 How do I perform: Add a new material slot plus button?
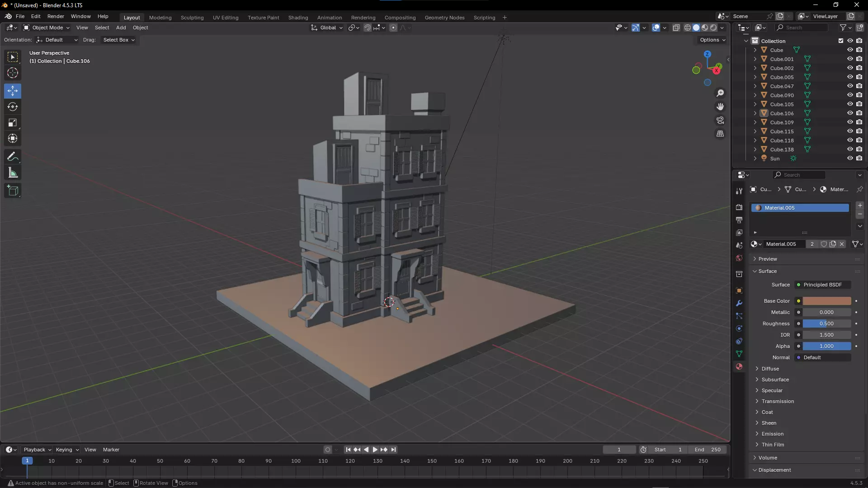(860, 206)
